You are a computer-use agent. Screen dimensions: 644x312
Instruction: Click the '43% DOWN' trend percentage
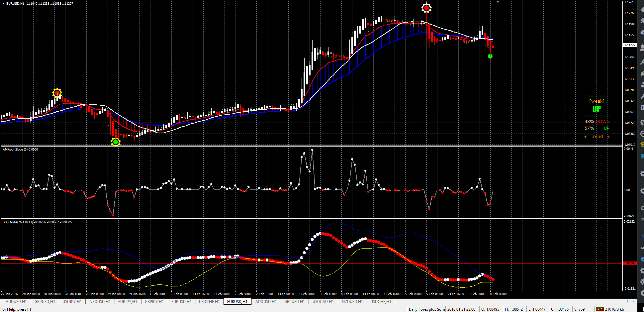click(597, 122)
